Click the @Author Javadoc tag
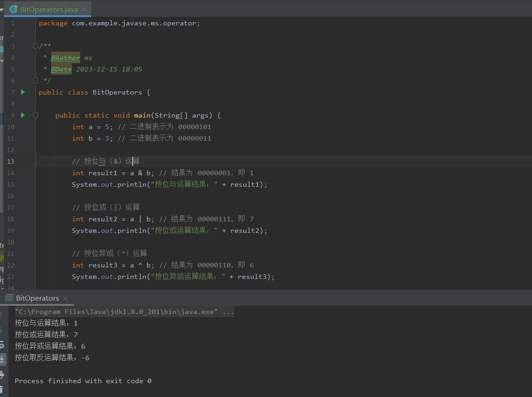 (65, 58)
